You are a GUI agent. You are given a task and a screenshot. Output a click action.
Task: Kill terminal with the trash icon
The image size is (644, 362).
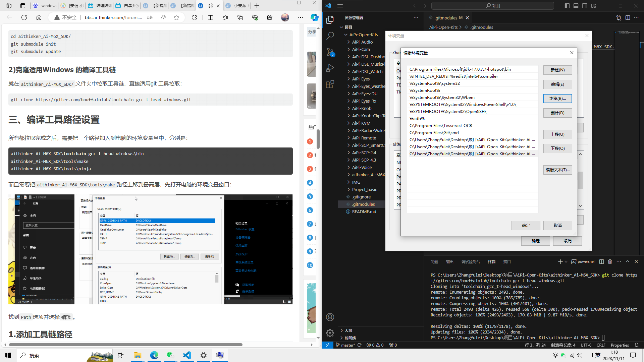pos(610,262)
